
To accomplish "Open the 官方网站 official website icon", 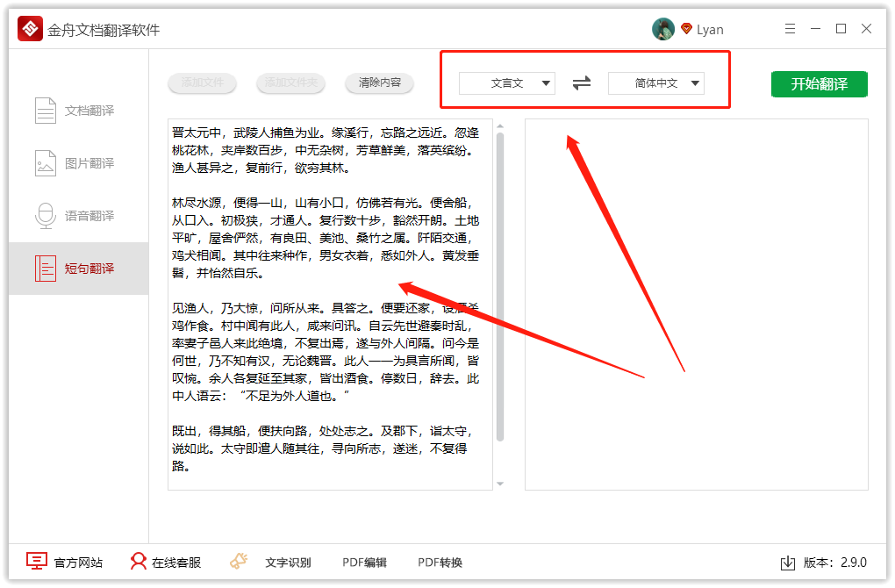I will 35,562.
